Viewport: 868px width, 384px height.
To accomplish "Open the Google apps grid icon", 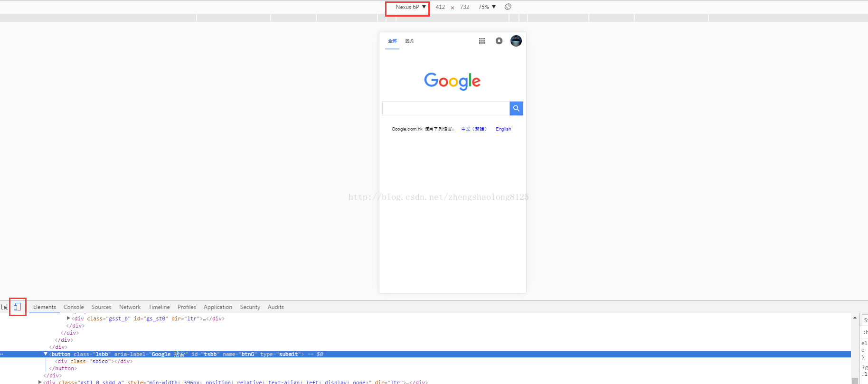I will point(482,41).
